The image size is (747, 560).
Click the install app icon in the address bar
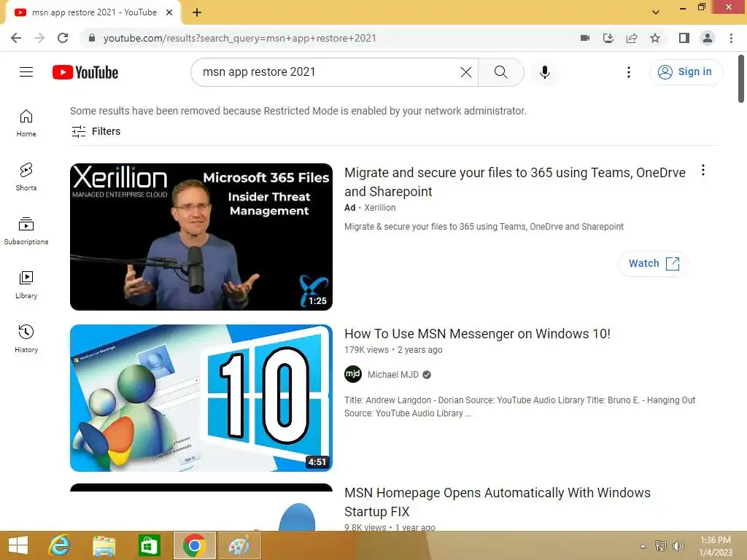(608, 38)
